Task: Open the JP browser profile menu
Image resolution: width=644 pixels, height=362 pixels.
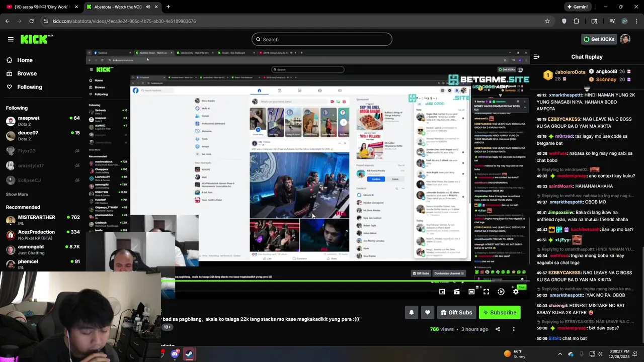Action: [x=624, y=21]
